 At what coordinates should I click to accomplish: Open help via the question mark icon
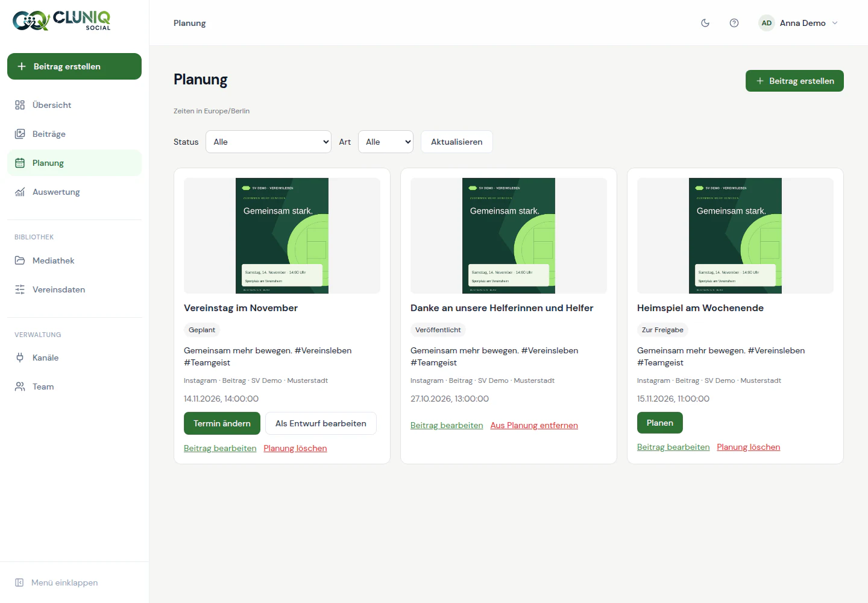tap(734, 23)
